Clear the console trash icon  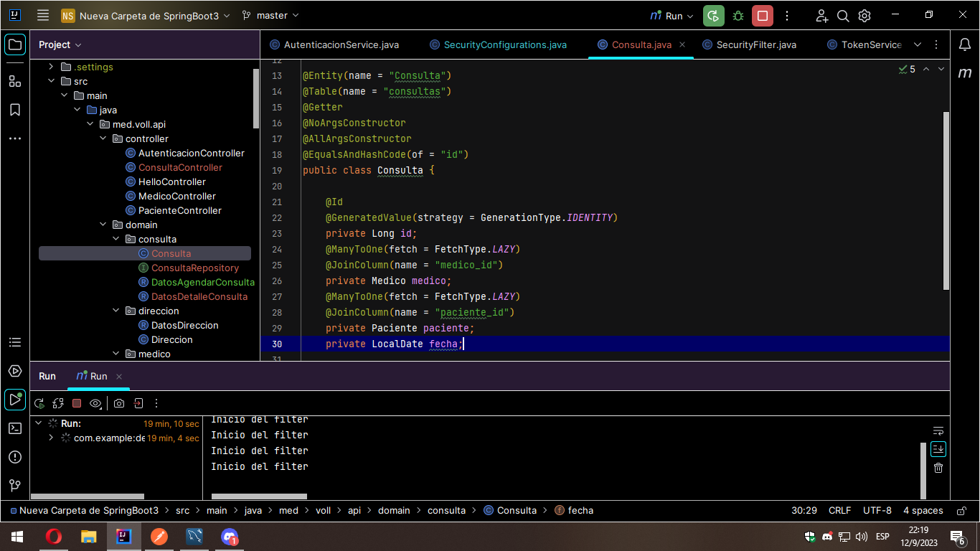click(x=938, y=468)
